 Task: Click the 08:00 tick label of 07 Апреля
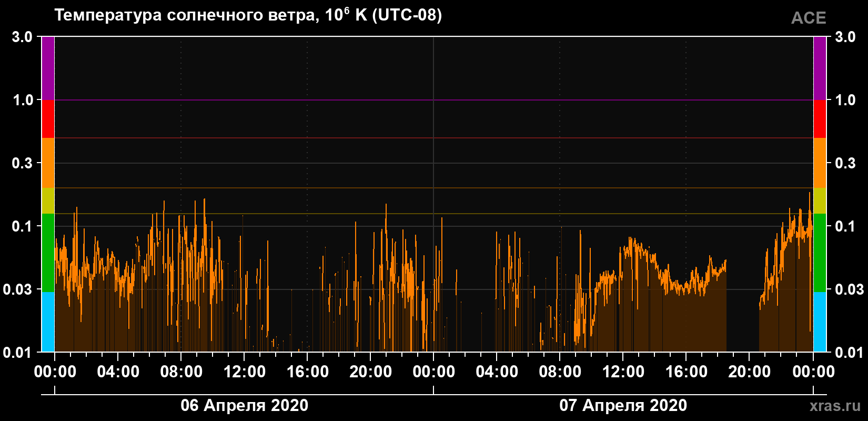(x=560, y=372)
